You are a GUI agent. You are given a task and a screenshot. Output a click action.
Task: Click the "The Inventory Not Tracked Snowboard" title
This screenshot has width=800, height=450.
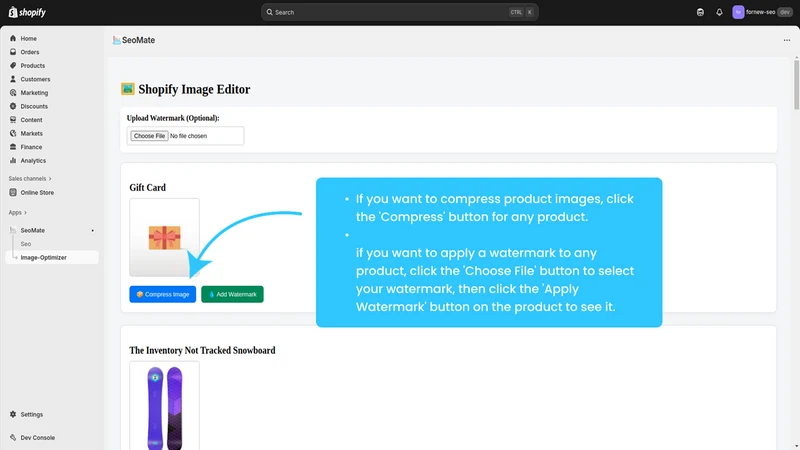pos(202,351)
